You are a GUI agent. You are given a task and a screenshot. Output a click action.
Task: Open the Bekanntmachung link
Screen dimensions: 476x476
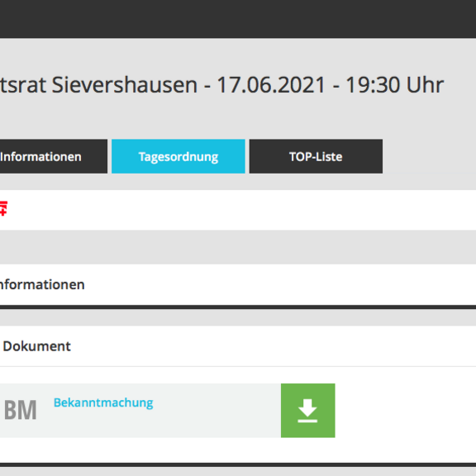click(x=103, y=402)
